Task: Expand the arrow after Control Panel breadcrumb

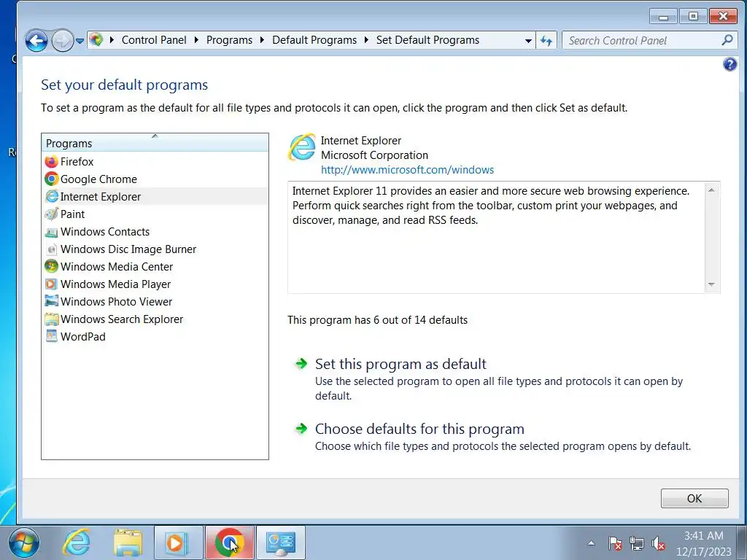Action: 196,40
